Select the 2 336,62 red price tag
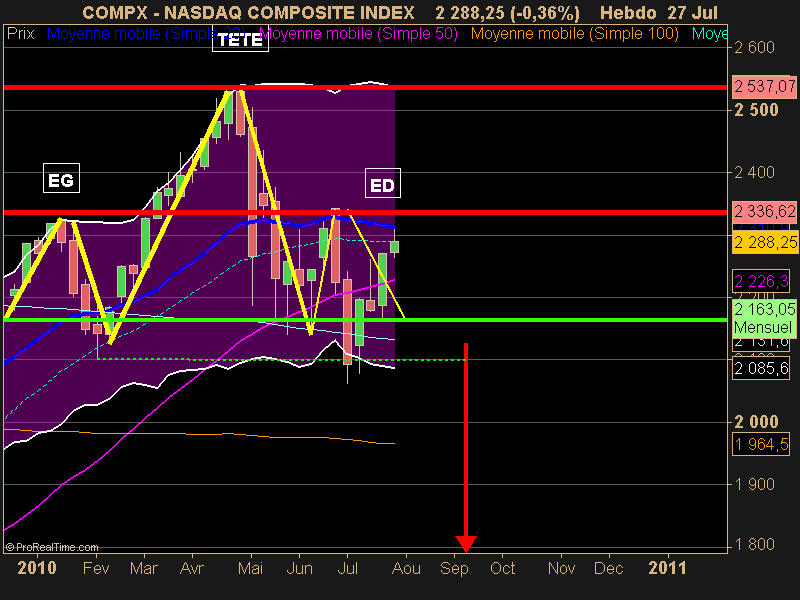 point(764,211)
